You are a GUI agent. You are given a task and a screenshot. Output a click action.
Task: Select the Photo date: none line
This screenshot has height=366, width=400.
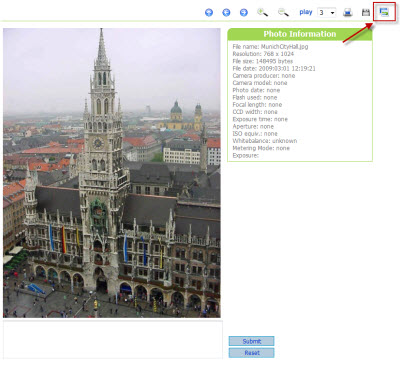[x=256, y=90]
